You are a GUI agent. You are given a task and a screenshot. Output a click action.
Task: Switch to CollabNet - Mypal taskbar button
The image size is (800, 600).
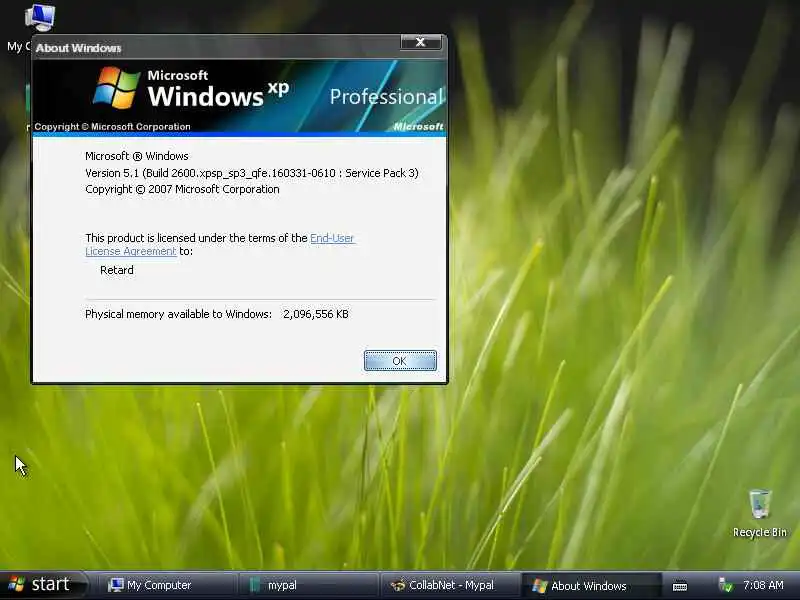tap(451, 585)
